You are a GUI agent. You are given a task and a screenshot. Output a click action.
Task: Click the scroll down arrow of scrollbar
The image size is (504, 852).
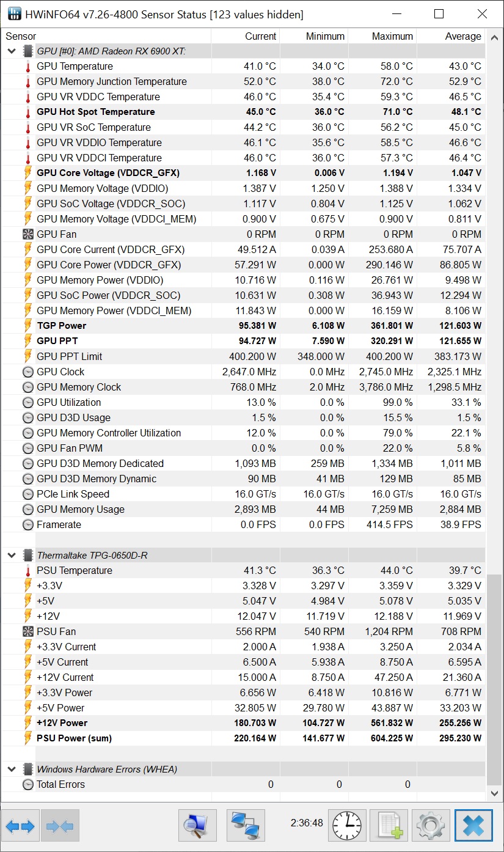495,793
